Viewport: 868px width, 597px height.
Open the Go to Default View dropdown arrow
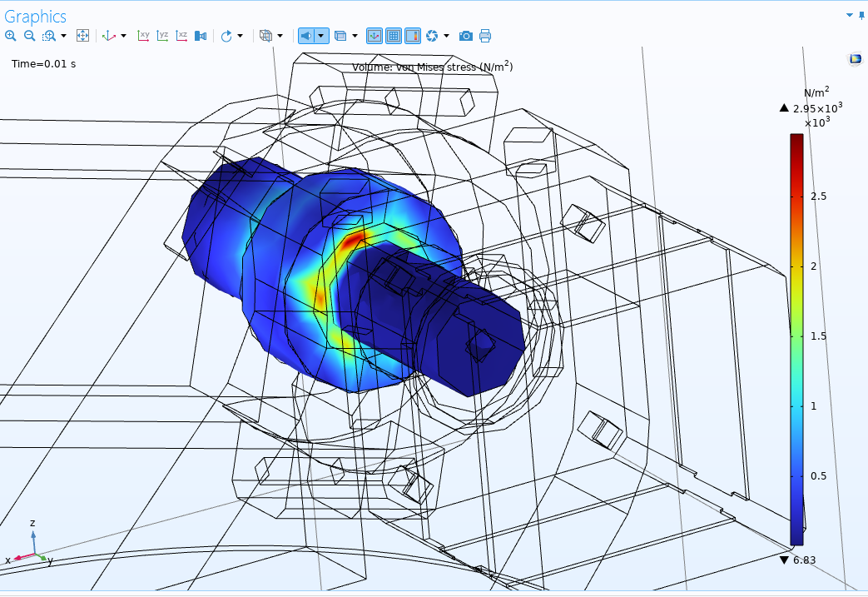tap(124, 36)
